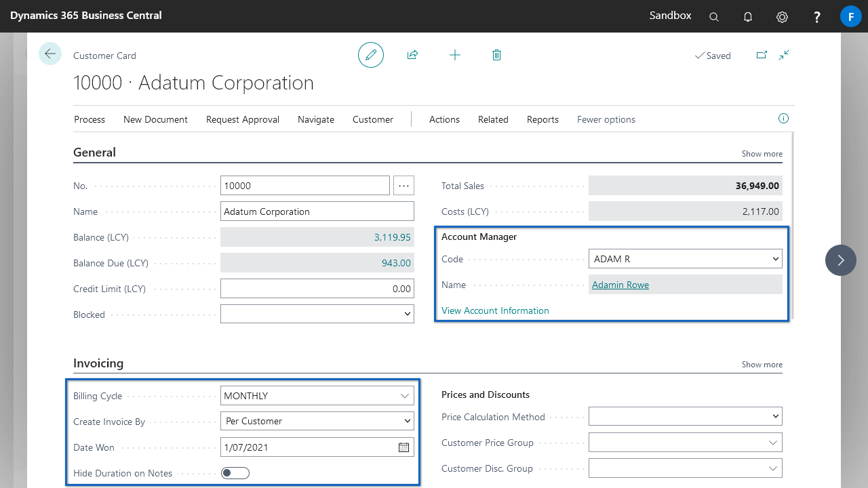This screenshot has height=488, width=868.
Task: Open the Customer menu
Action: click(x=373, y=119)
